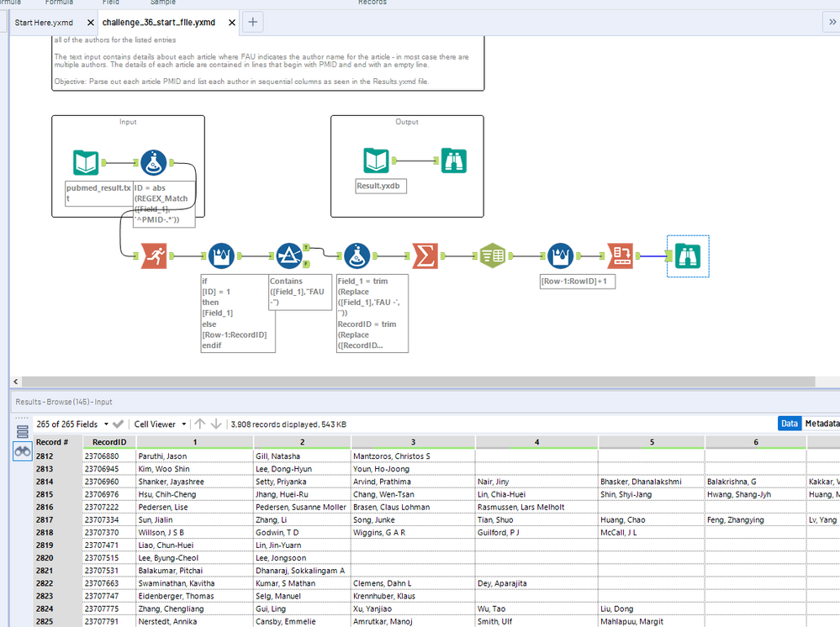
Task: Click the pubmed_result.txt Input Data tool
Action: (x=86, y=162)
